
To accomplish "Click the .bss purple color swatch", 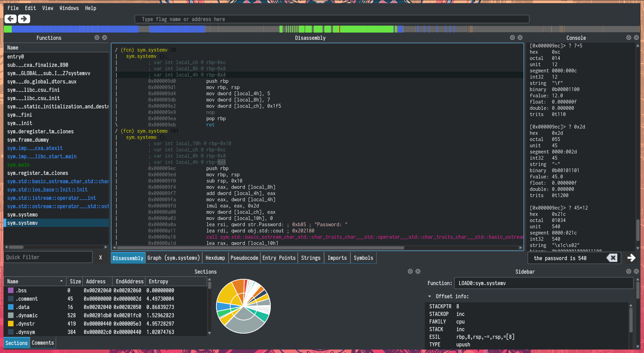I will [x=11, y=290].
